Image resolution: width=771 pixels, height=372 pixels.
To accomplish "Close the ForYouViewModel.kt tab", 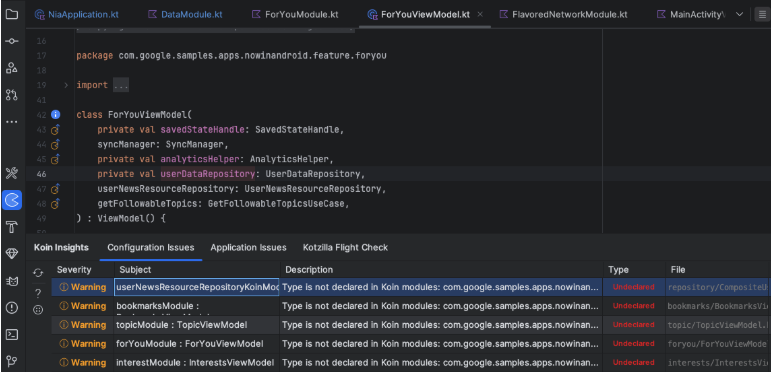I will pos(480,14).
